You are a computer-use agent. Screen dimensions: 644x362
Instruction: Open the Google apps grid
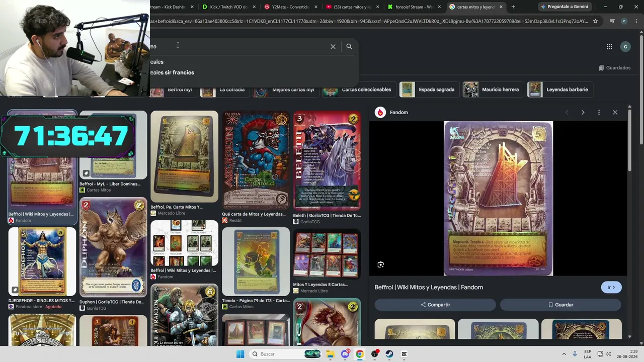[x=609, y=47]
